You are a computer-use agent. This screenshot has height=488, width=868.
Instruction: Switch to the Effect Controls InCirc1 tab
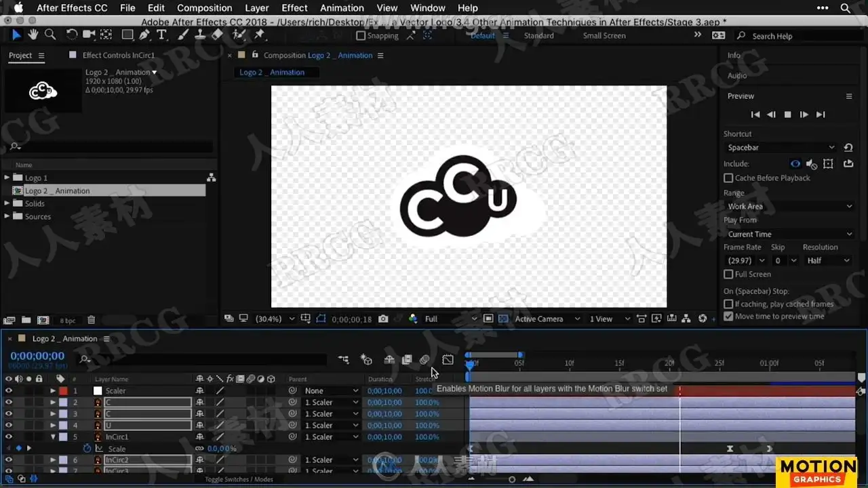[118, 55]
